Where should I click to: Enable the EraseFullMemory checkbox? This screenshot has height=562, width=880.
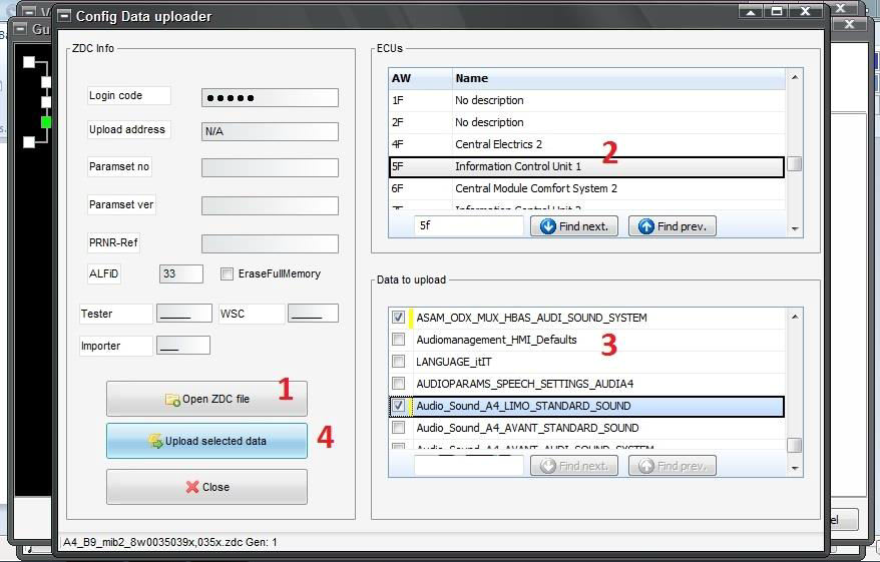click(227, 273)
